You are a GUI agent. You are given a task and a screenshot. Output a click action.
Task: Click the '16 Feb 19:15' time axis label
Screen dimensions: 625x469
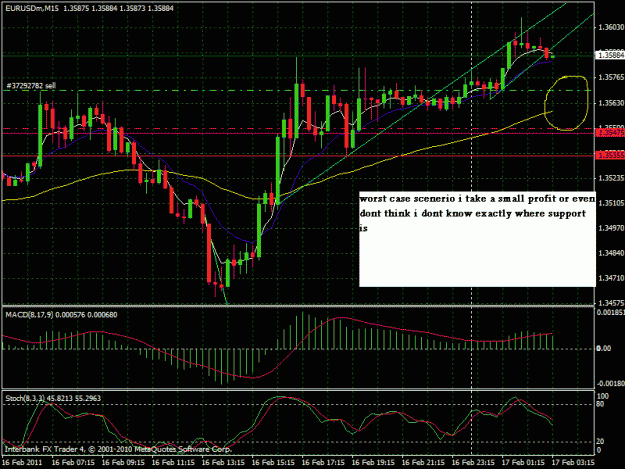coord(373,463)
